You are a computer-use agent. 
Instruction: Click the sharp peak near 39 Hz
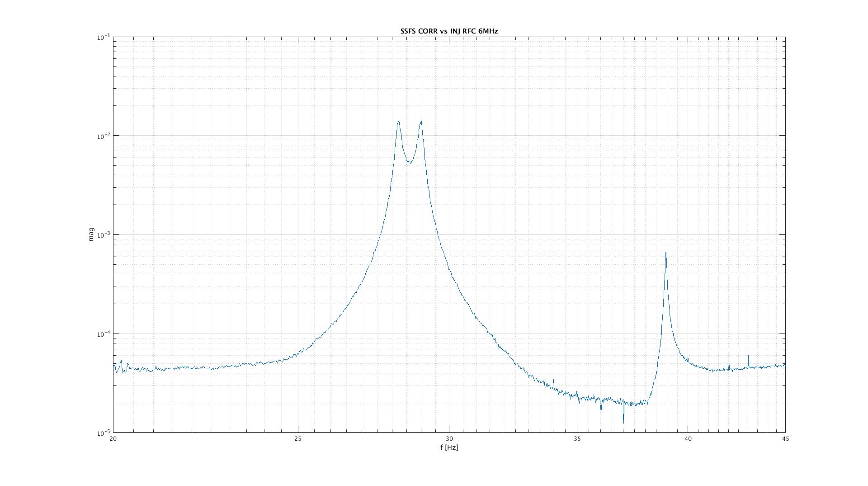[665, 253]
